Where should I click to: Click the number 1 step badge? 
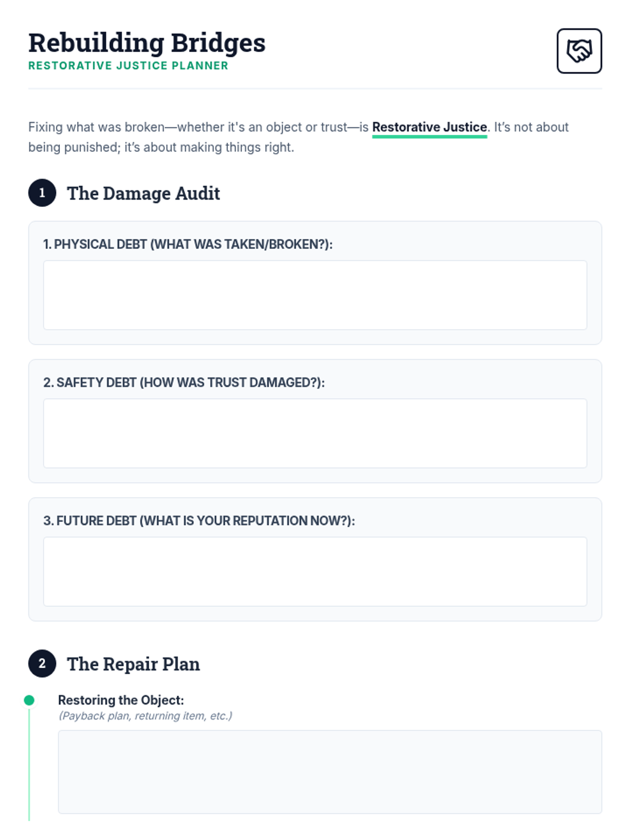coord(42,193)
